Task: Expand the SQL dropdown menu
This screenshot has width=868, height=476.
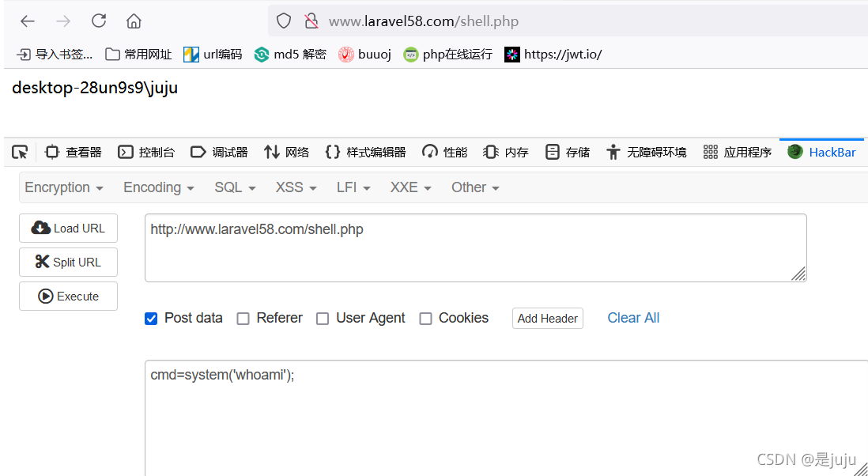Action: pyautogui.click(x=236, y=187)
